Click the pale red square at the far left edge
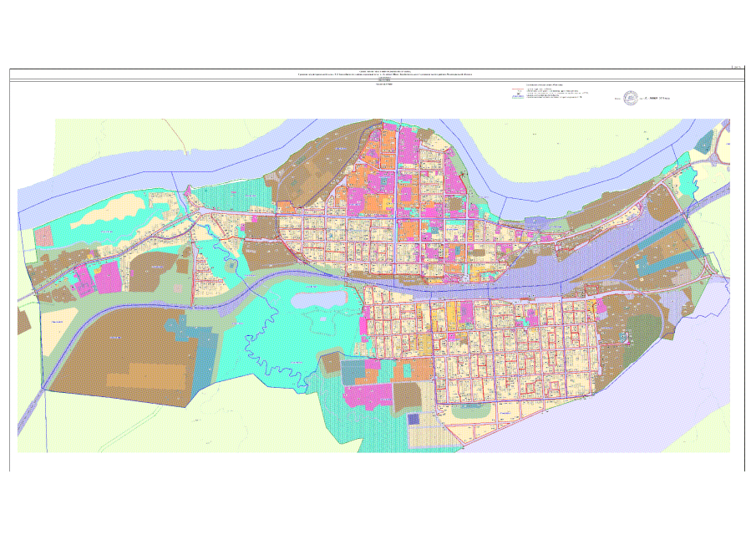756x535 pixels. [x=43, y=237]
